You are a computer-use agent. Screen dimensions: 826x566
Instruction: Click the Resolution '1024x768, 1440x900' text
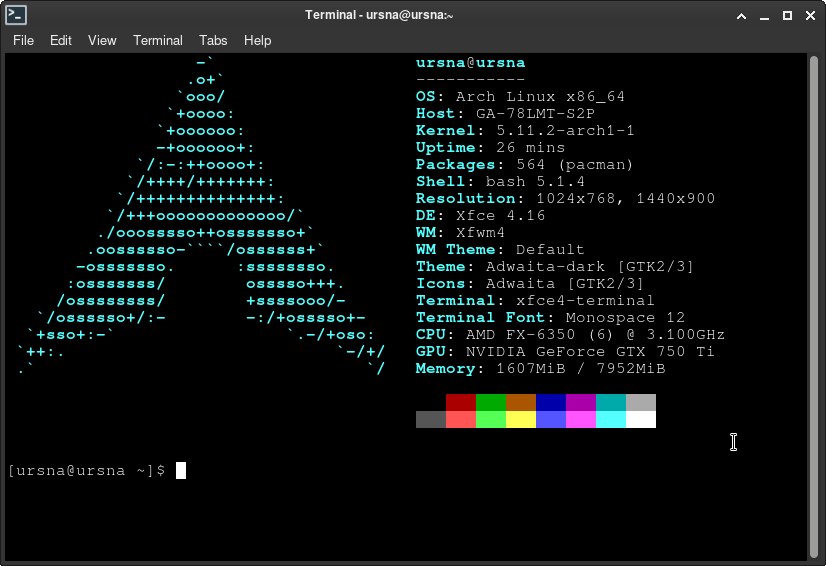tap(625, 198)
